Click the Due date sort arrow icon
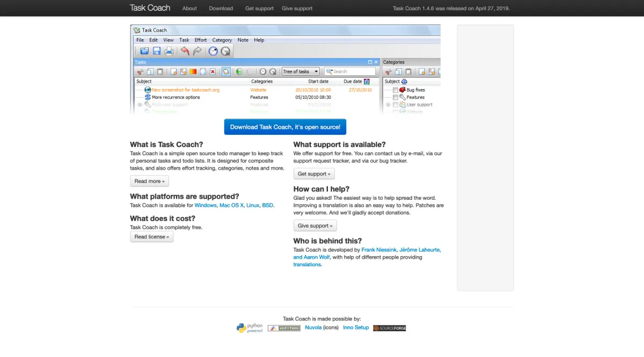This screenshot has height=357, width=644. (x=367, y=82)
